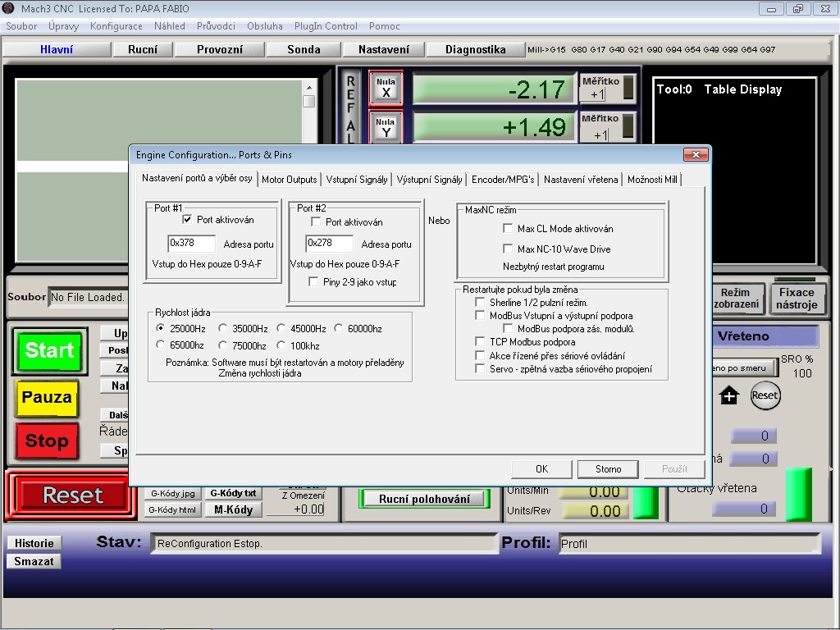
Task: Click the spindle speed plus arrow icon
Action: 728,396
